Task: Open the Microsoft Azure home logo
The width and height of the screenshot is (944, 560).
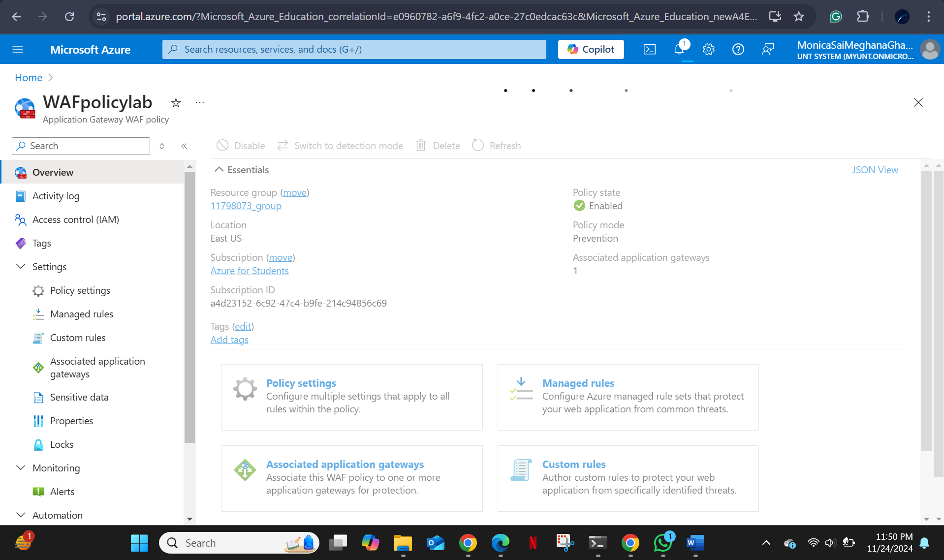Action: [90, 49]
